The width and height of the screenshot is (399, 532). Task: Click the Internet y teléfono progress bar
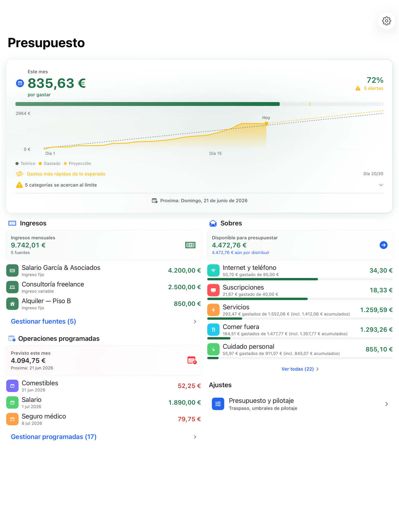tap(300, 279)
